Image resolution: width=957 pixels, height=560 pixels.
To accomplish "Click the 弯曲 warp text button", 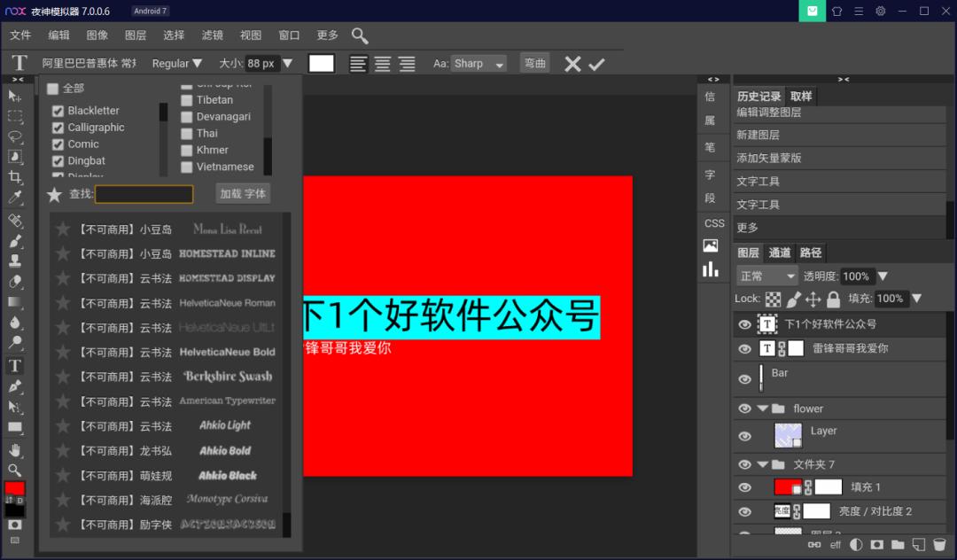I will (534, 63).
